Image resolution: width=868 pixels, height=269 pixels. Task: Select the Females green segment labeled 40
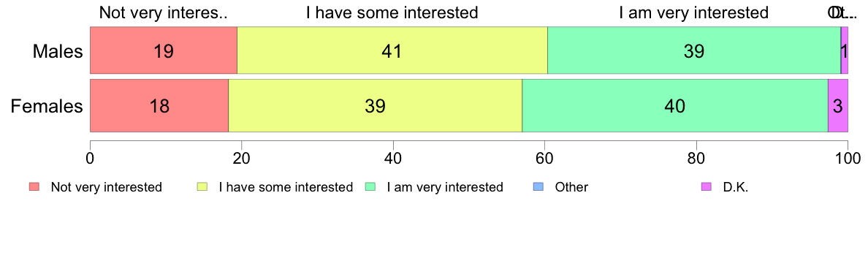[675, 106]
